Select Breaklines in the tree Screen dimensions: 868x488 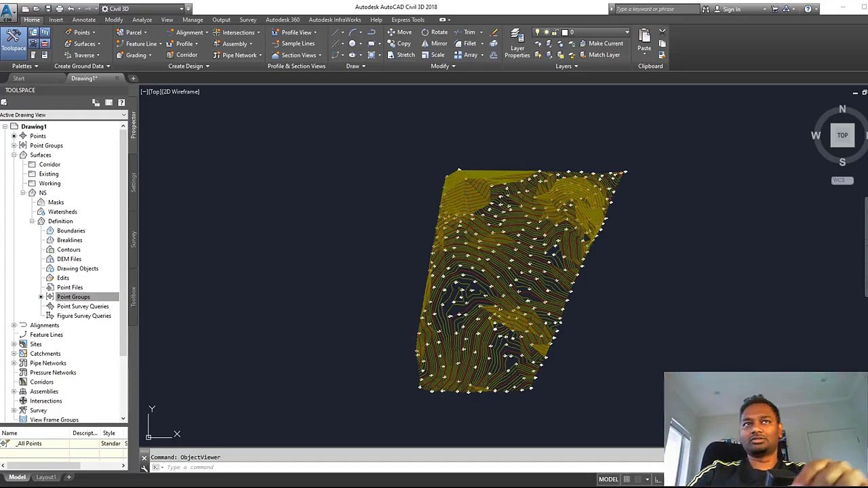70,241
